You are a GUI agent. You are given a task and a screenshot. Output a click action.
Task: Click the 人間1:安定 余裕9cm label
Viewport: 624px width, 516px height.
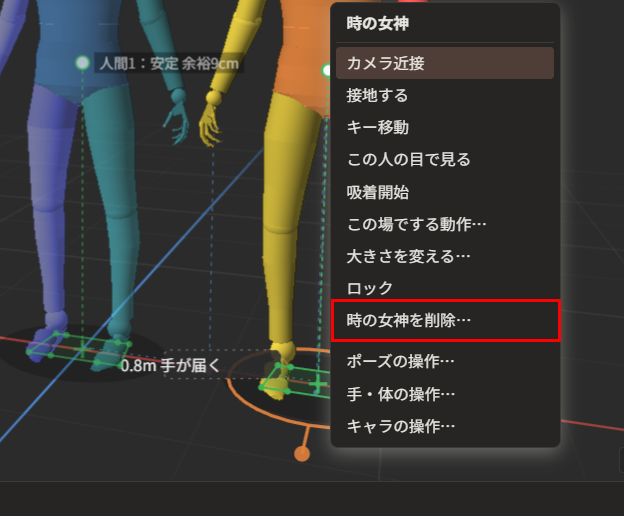point(169,63)
